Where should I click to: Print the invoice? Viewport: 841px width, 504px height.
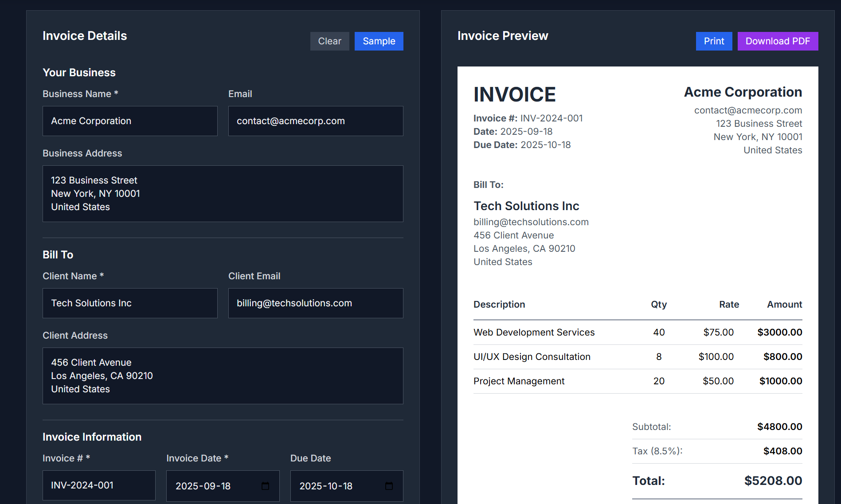(x=714, y=41)
